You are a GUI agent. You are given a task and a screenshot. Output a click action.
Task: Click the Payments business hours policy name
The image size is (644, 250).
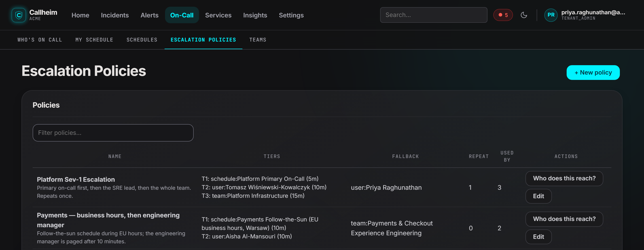(108, 220)
